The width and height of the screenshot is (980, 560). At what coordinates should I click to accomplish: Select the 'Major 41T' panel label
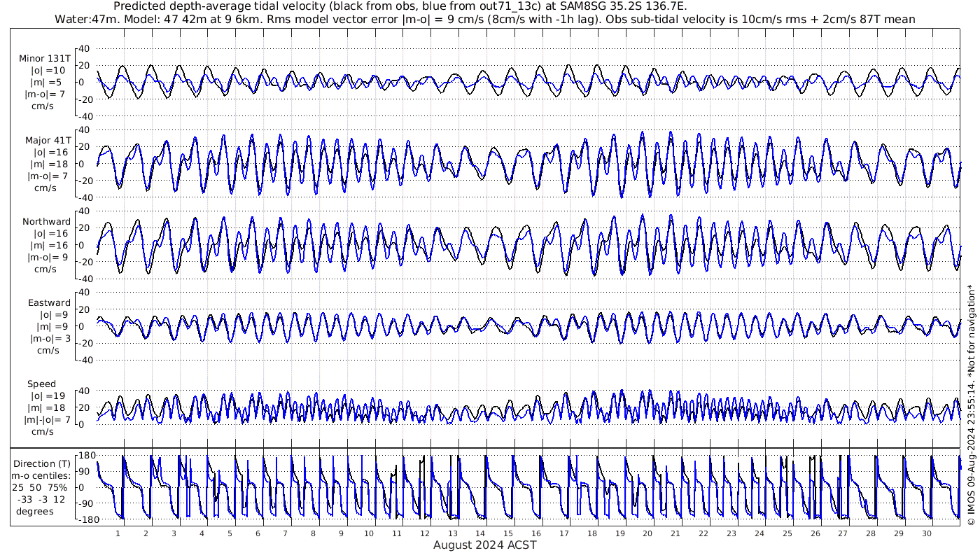48,141
